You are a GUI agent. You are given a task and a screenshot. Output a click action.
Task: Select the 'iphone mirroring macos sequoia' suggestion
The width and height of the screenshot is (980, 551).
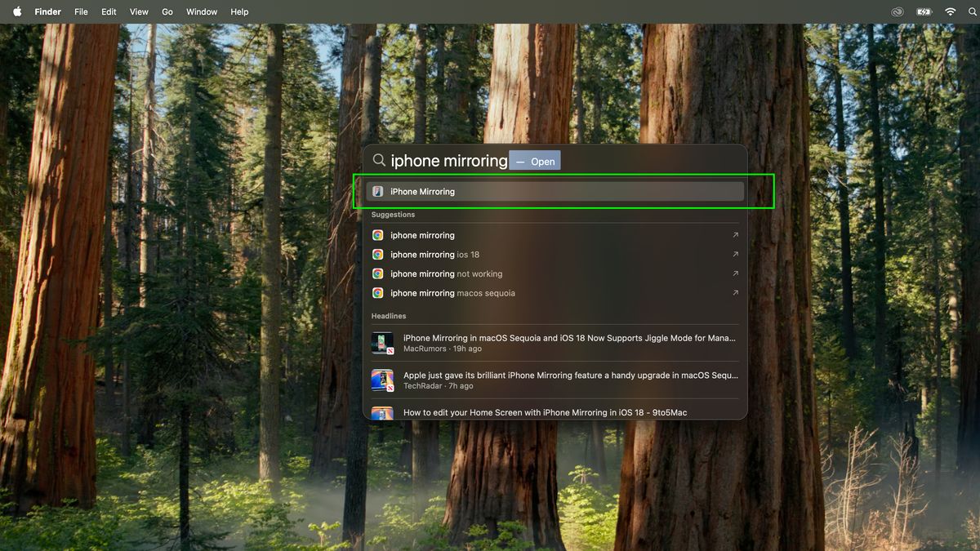pyautogui.click(x=555, y=293)
